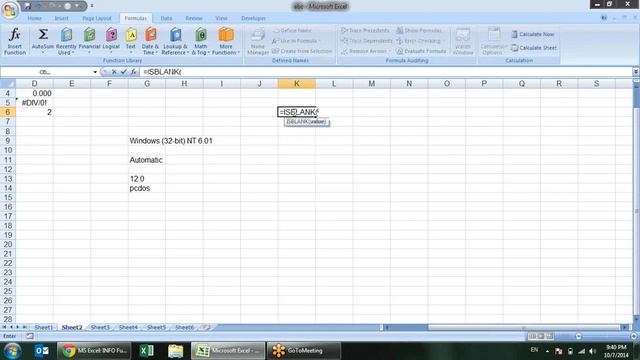Click Evaluate Formula

(421, 51)
